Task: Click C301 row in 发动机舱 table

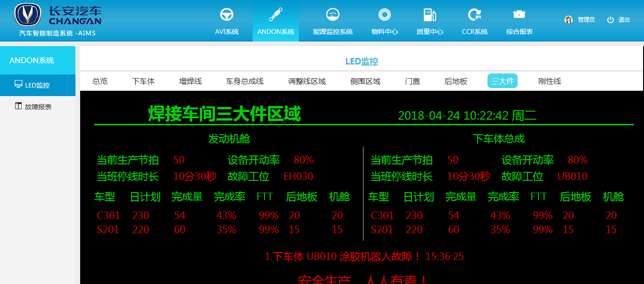Action: tap(221, 216)
